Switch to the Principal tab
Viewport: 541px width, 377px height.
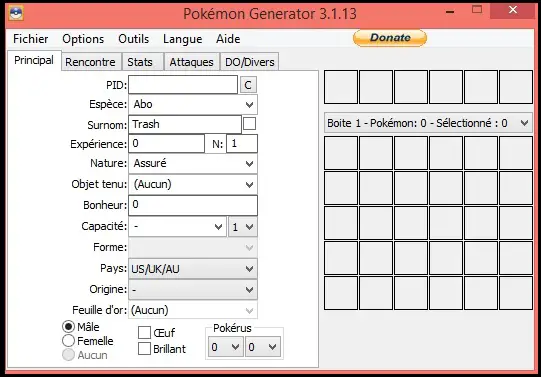(34, 60)
